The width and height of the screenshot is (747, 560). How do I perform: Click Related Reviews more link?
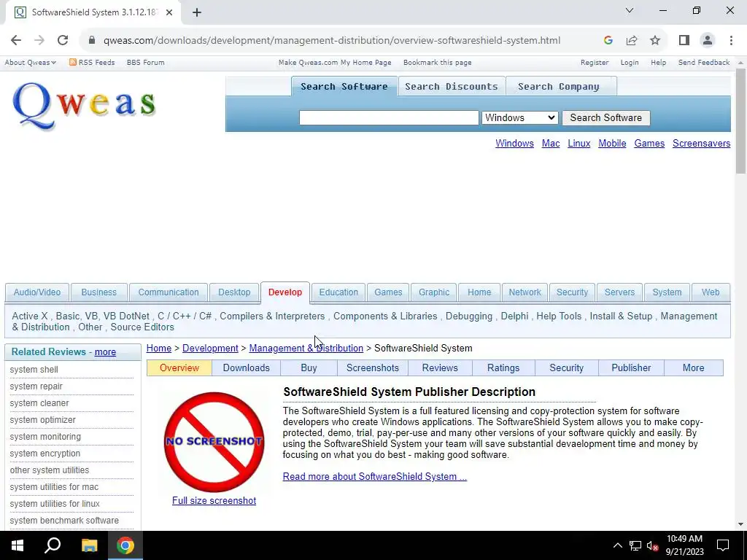[x=105, y=352]
